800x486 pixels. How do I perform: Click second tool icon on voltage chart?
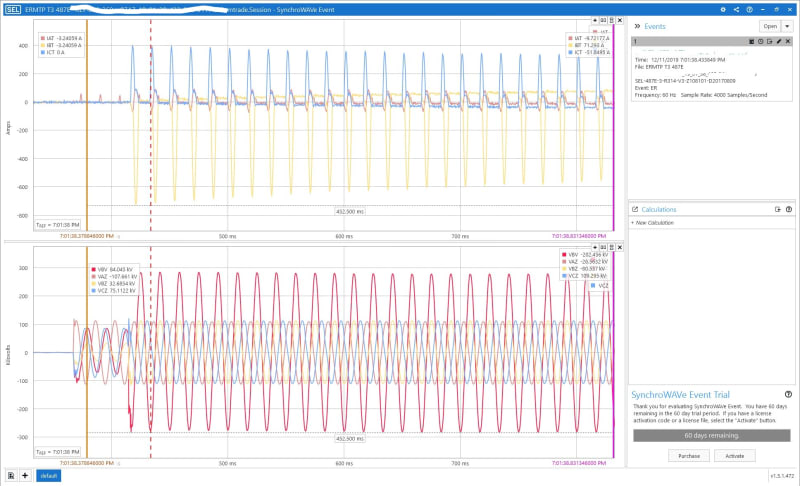[x=603, y=247]
